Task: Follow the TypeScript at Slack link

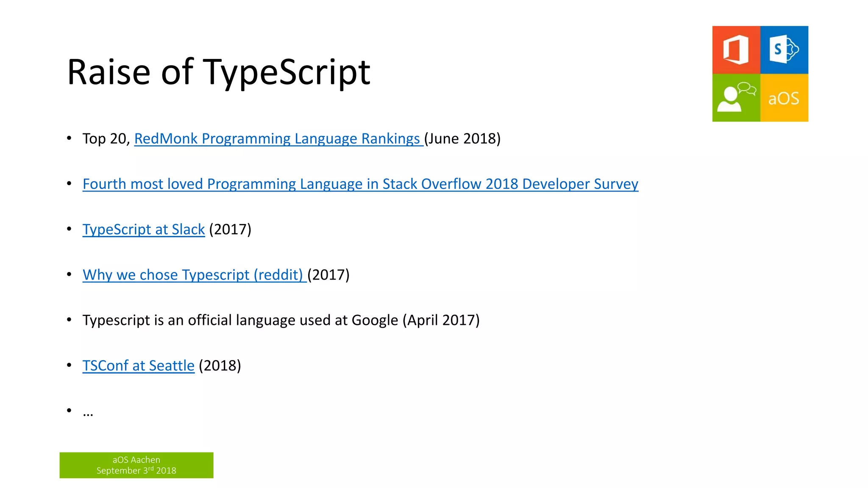Action: (144, 229)
